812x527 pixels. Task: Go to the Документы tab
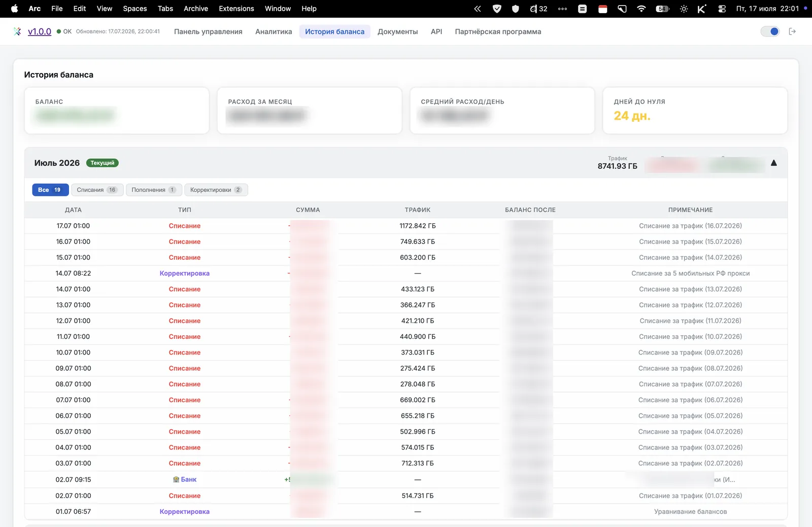398,31
